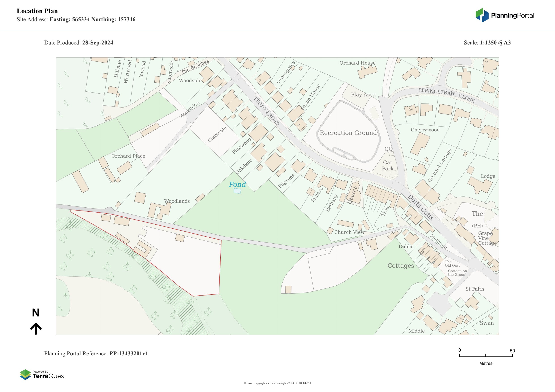Click the Planning Portal logo icon
Viewport: 555px width, 392px height.
[482, 15]
